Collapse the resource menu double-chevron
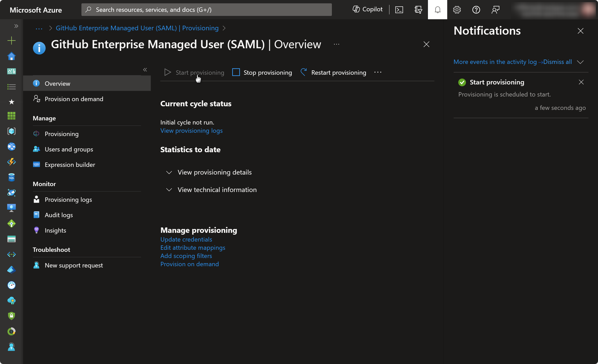 (145, 70)
